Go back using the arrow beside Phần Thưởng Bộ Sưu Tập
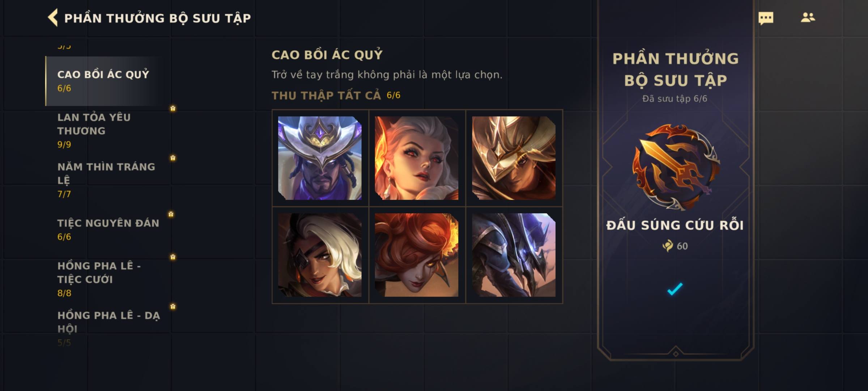This screenshot has height=391, width=868. click(x=53, y=18)
